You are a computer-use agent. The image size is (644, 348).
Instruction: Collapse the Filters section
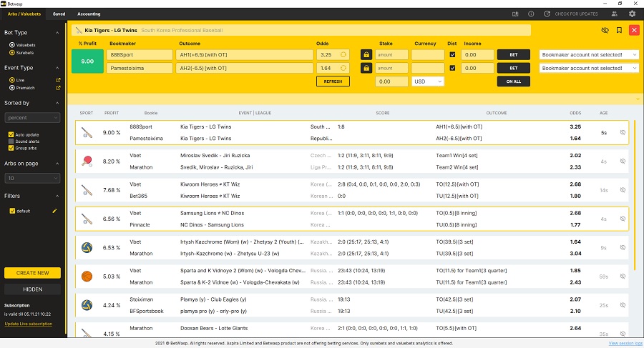coord(57,196)
